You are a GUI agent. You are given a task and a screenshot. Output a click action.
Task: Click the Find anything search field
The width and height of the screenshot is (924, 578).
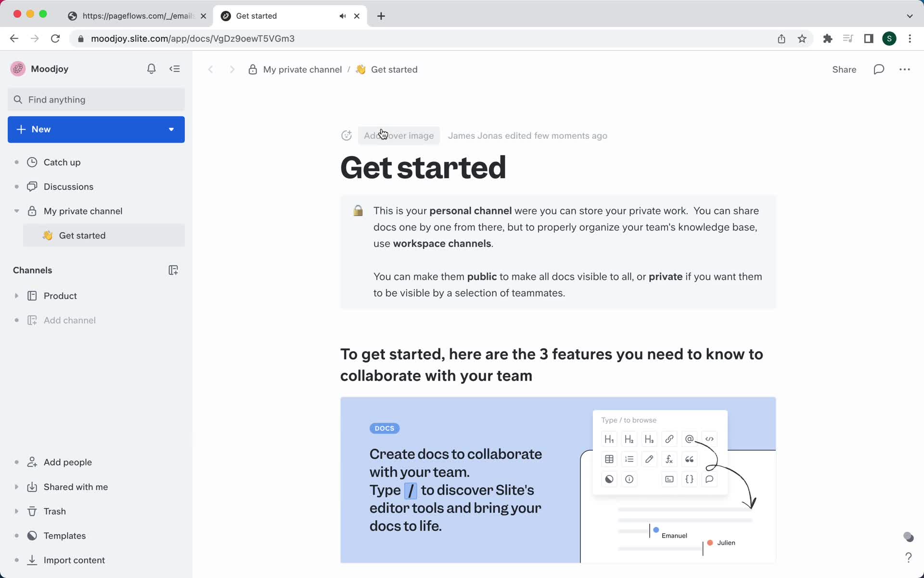point(96,99)
